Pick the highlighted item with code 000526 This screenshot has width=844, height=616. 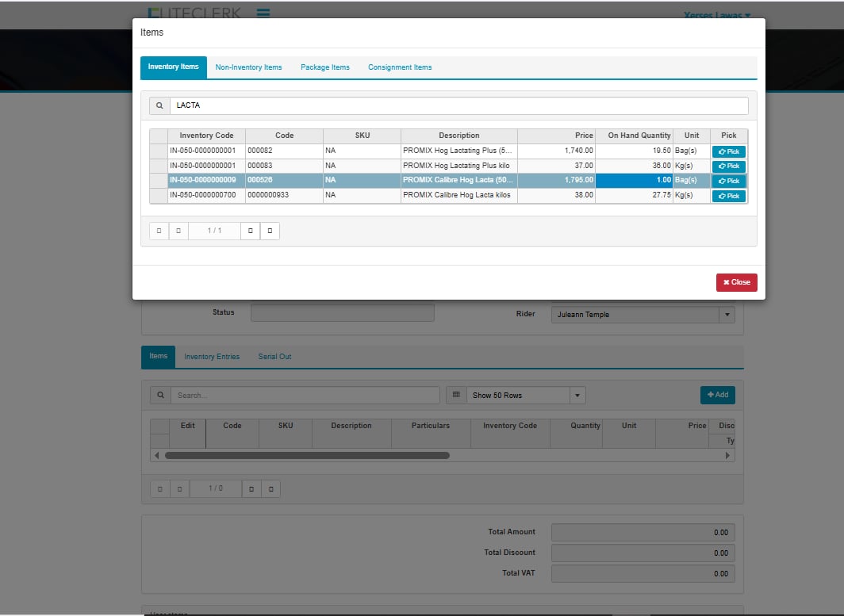tap(728, 181)
